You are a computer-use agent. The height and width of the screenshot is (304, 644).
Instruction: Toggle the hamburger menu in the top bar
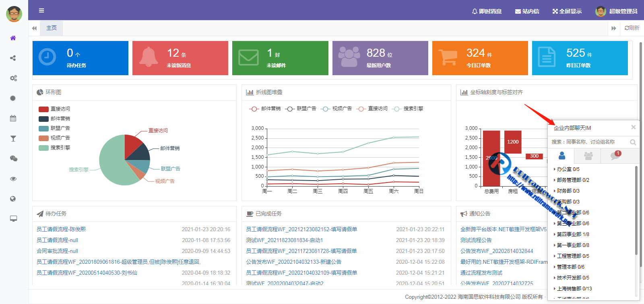click(x=41, y=10)
